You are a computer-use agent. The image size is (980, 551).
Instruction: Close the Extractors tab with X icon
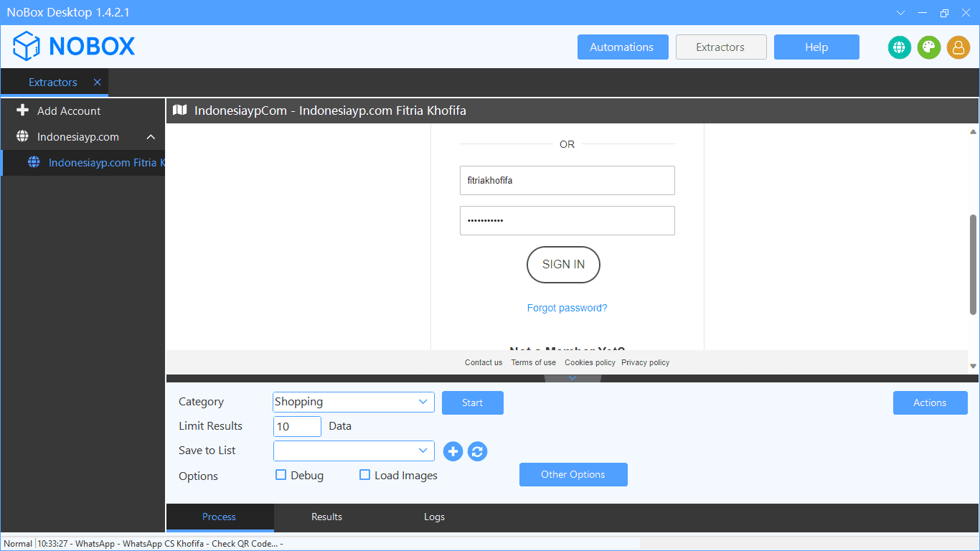[97, 83]
